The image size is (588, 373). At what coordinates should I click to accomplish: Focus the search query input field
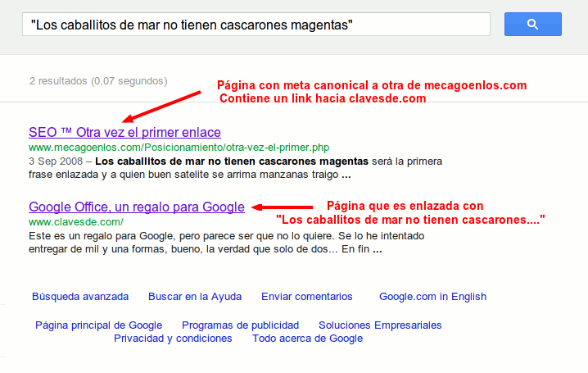point(256,25)
